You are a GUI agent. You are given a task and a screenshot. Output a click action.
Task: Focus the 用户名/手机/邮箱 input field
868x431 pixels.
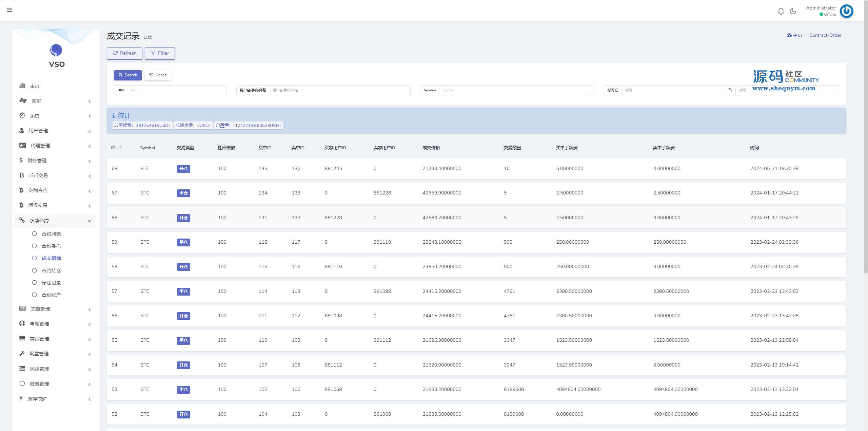[x=339, y=90]
